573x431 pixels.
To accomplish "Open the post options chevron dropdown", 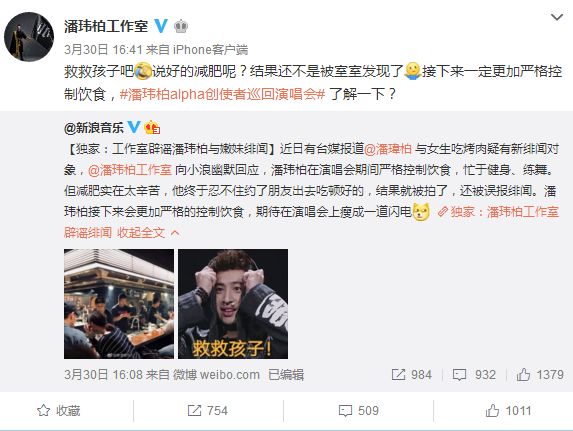I will [557, 17].
